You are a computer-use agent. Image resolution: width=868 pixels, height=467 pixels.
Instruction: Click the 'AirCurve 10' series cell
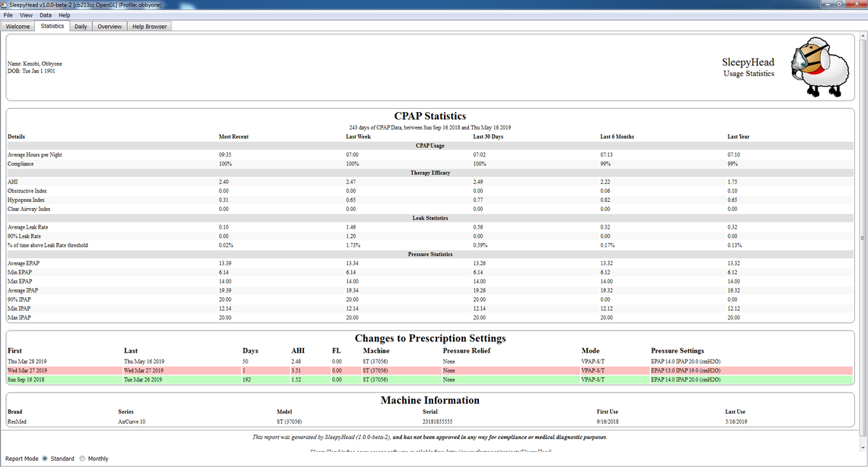click(132, 421)
